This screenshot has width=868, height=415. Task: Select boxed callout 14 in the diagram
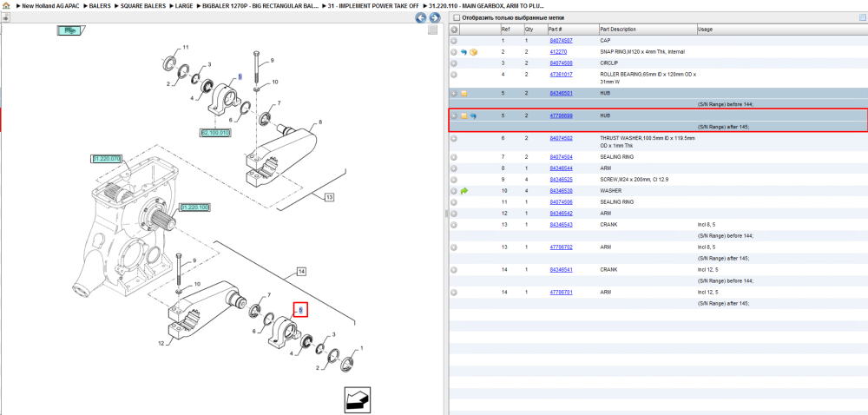pos(302,271)
